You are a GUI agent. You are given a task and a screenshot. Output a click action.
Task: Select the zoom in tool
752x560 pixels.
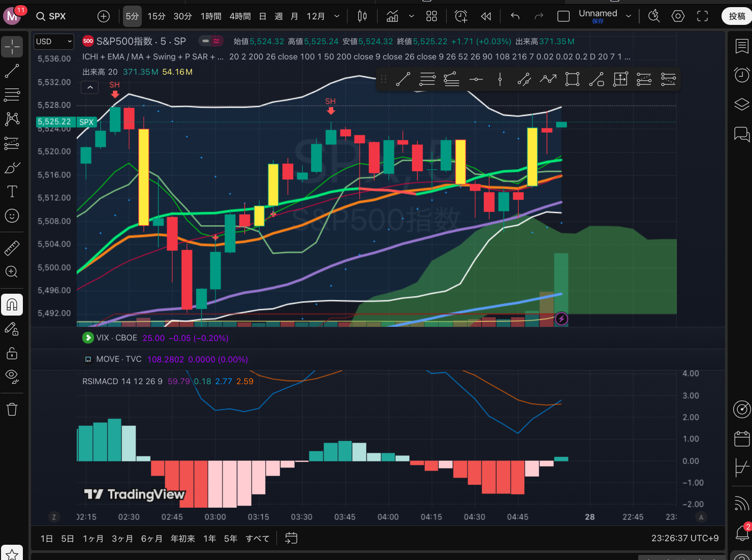coord(12,272)
